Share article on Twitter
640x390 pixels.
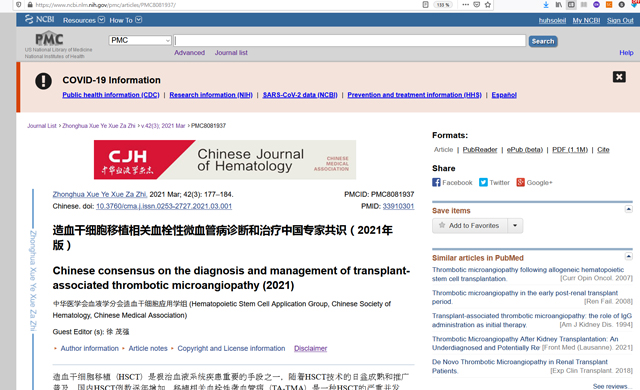click(x=494, y=182)
